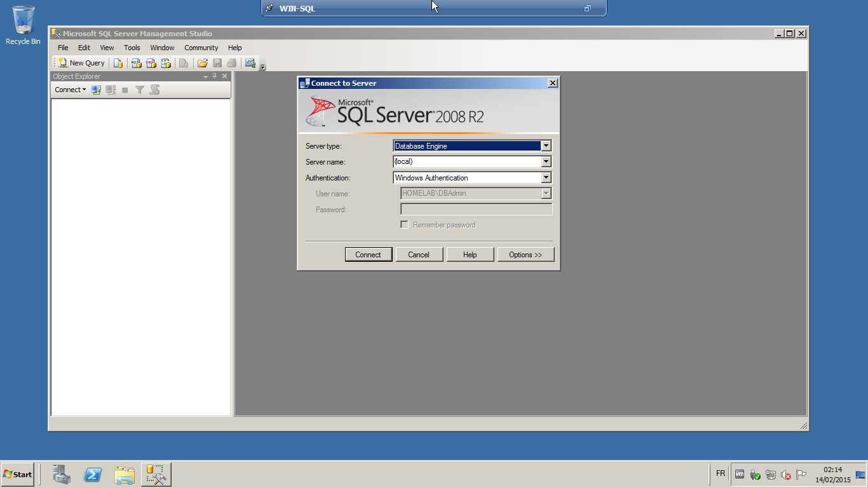
Task: Open Windows Explorer from the taskbar
Action: point(125,475)
